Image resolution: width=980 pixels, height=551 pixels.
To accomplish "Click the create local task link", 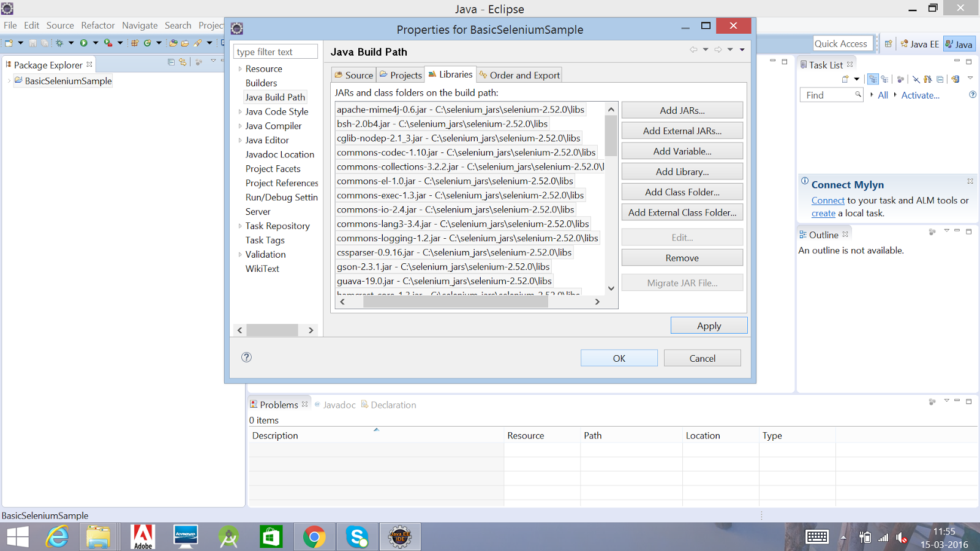I will pos(823,213).
